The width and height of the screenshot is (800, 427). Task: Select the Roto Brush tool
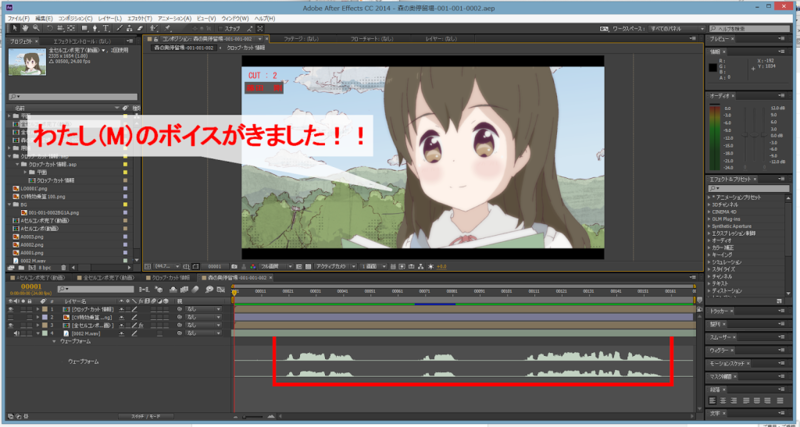click(x=153, y=28)
